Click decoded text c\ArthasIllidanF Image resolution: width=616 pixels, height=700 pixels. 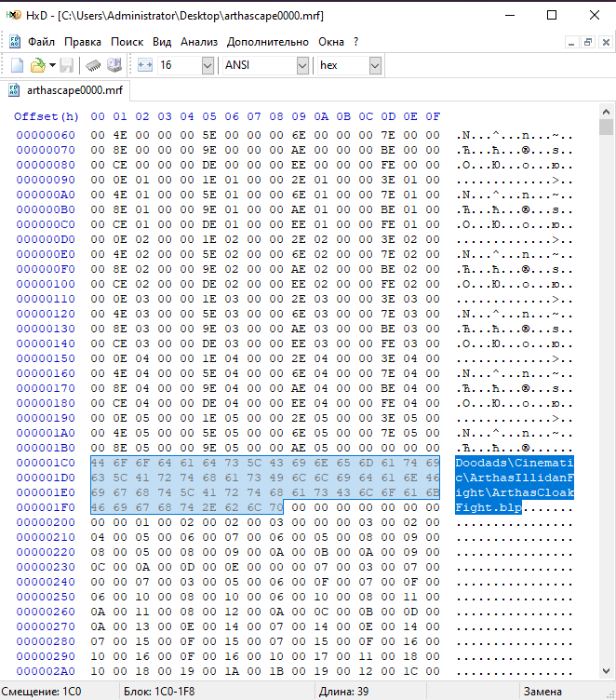click(x=515, y=478)
